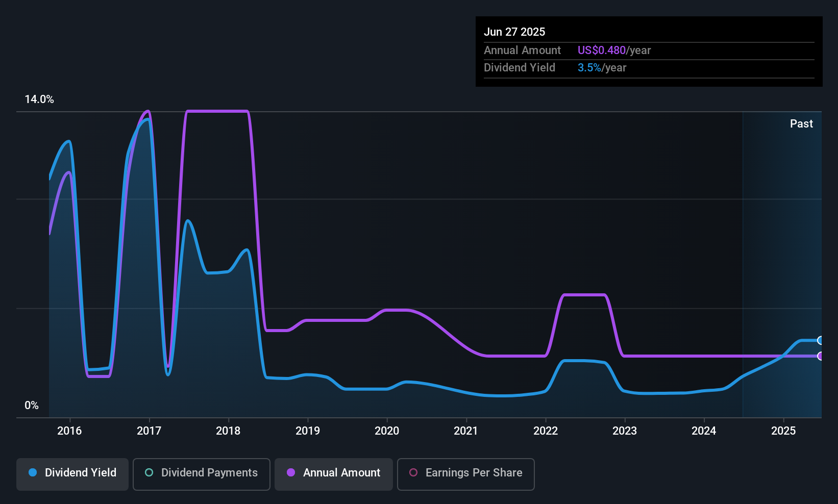Viewport: 838px width, 504px height.
Task: Select the 2020 x-axis label
Action: point(387,431)
